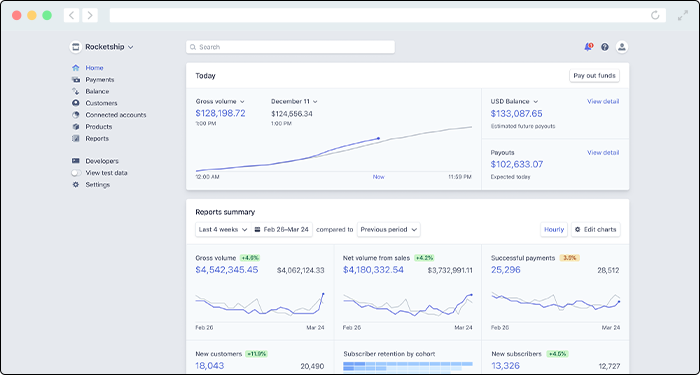Click the 13,326 new subscribers value
Viewport: 700px width, 375px height.
pyautogui.click(x=505, y=366)
